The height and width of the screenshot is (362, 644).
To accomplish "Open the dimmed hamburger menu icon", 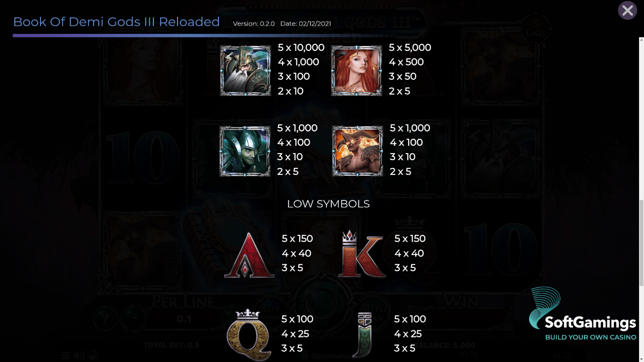I will tap(65, 356).
